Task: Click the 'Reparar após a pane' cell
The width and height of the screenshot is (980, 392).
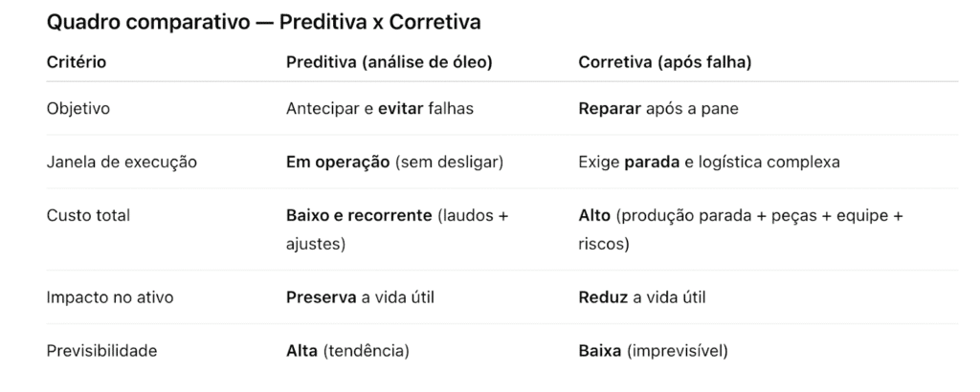Action: [658, 108]
